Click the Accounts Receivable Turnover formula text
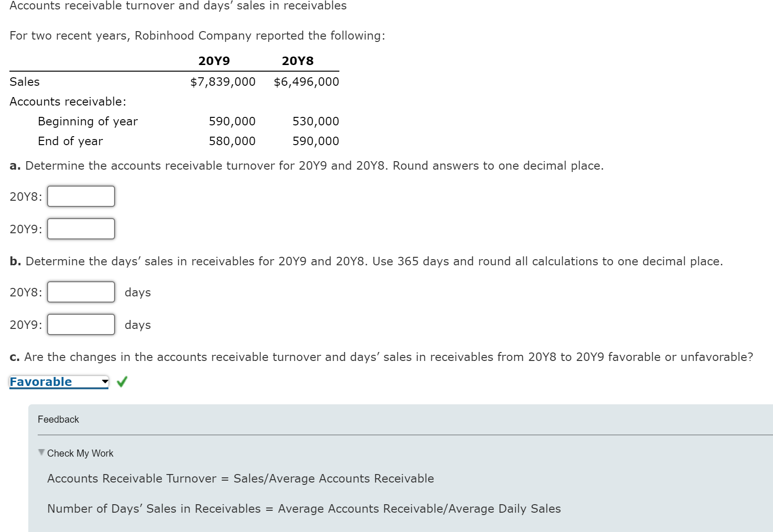This screenshot has height=532, width=773. (x=240, y=478)
